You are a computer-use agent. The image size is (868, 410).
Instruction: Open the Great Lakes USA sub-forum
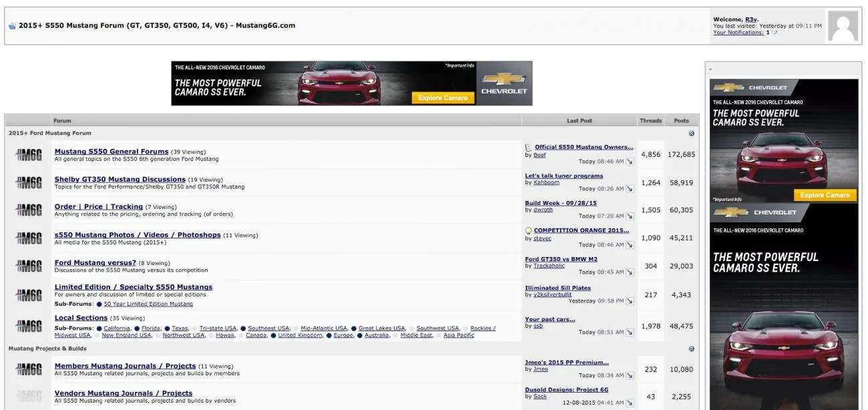click(382, 329)
